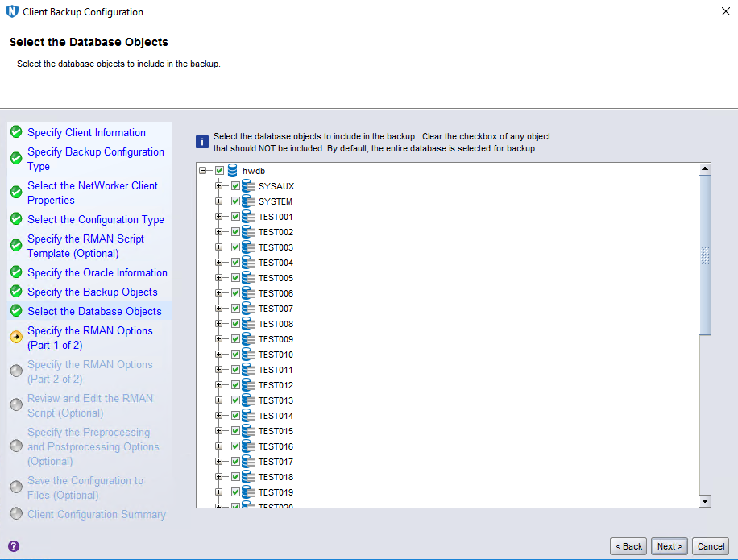This screenshot has width=738, height=560.
Task: Click the Next button
Action: point(670,546)
